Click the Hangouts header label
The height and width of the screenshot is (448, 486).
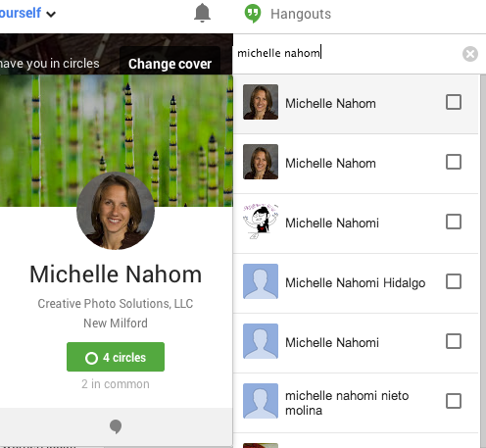301,14
